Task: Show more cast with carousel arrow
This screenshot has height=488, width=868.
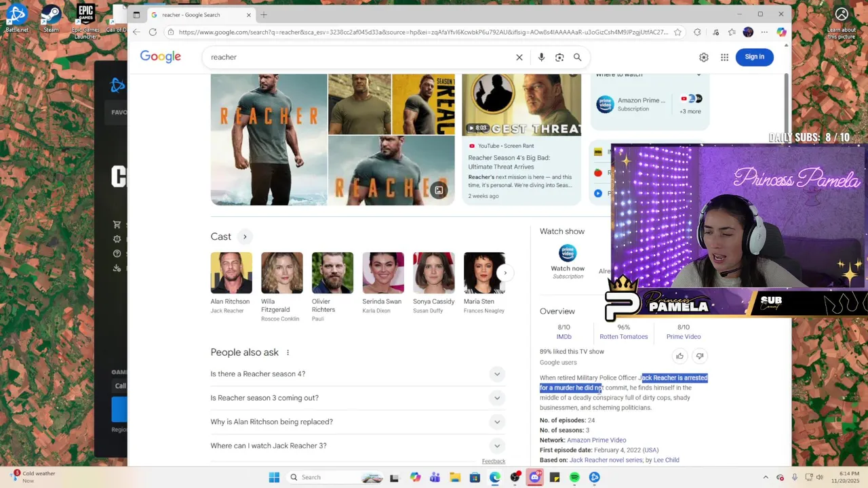Action: pos(505,273)
